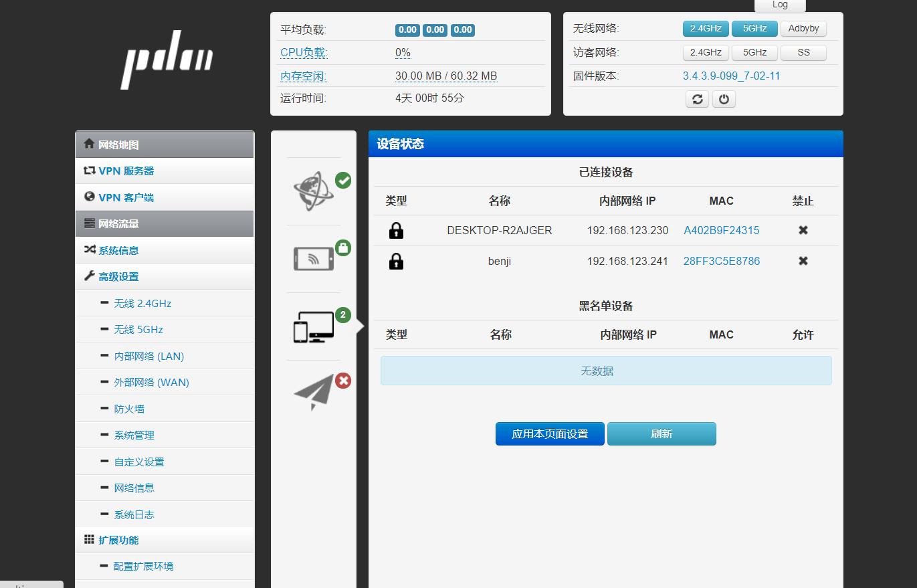The width and height of the screenshot is (917, 588).
Task: Click the power shutdown icon button
Action: (x=724, y=99)
